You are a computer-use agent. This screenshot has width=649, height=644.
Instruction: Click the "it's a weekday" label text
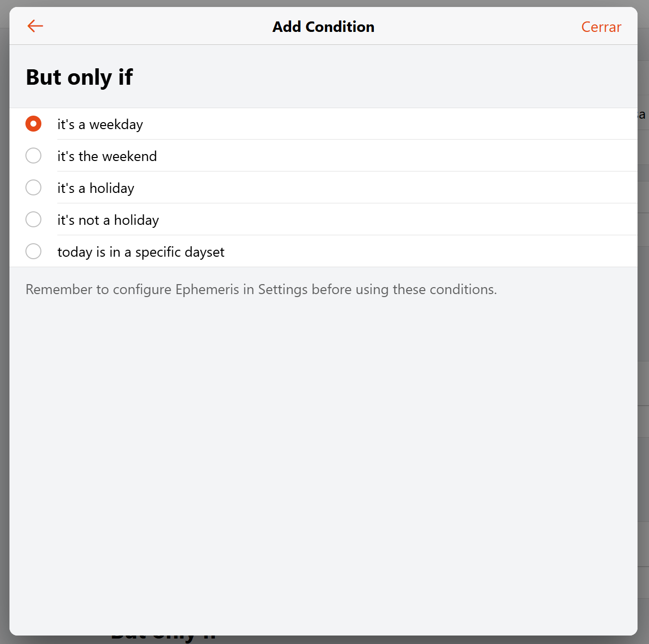tap(100, 125)
